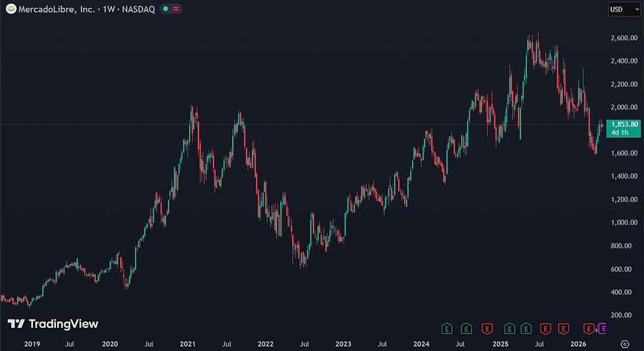Click the 2026 time axis label
644x351 pixels.
click(x=578, y=344)
